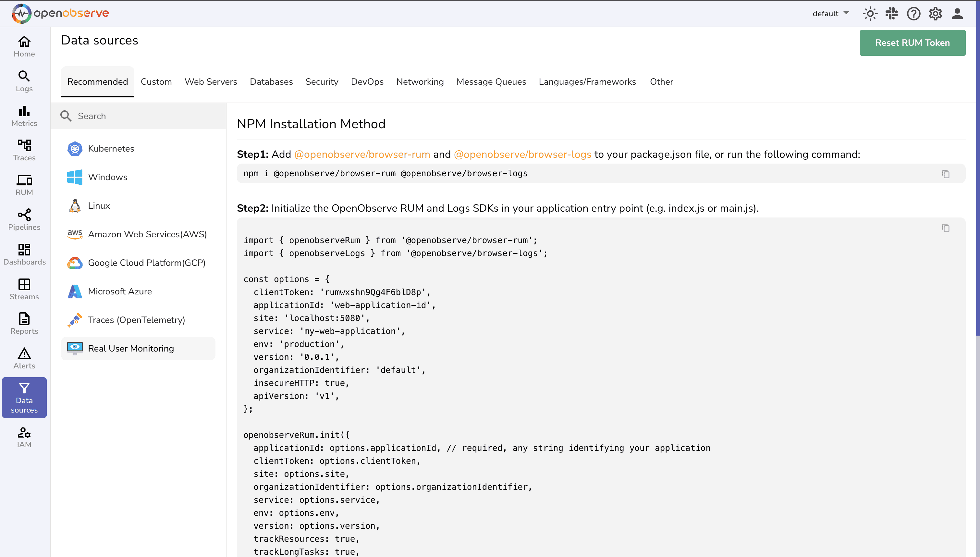Open the settings gear icon
Image resolution: width=980 pixels, height=557 pixels.
(x=935, y=13)
